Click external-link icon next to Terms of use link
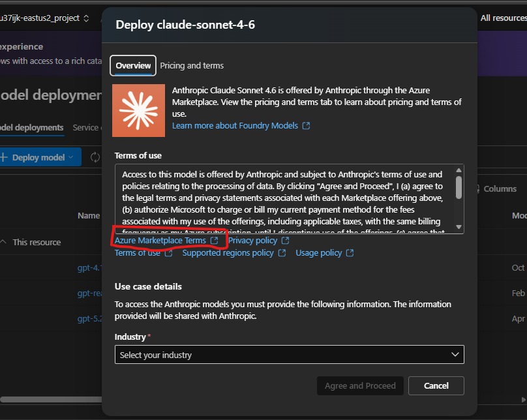 (168, 252)
